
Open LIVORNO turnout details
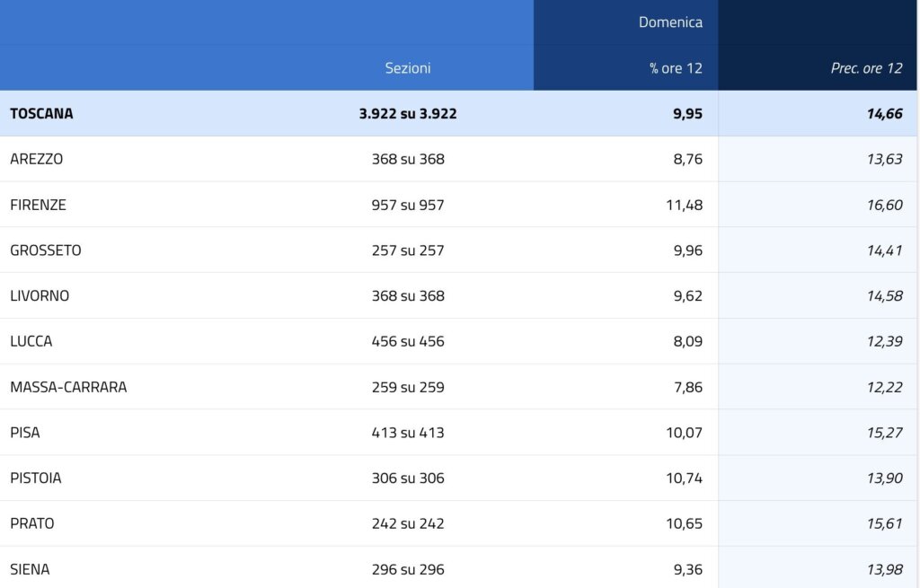(40, 295)
